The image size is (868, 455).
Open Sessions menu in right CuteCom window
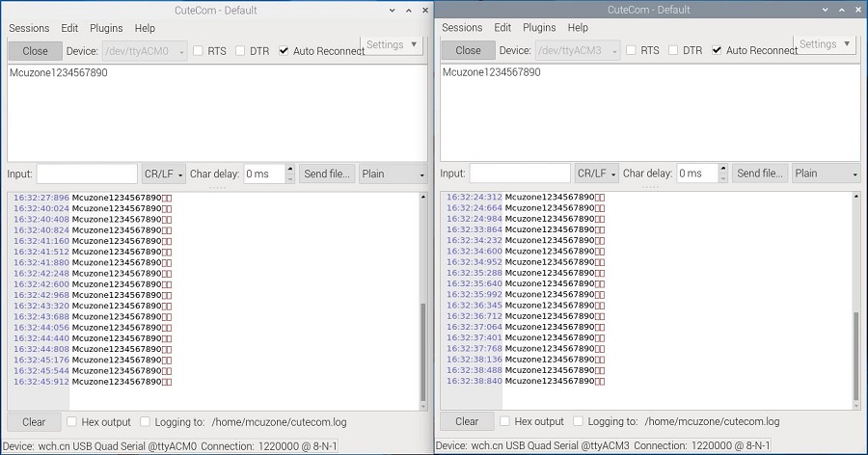pos(462,28)
